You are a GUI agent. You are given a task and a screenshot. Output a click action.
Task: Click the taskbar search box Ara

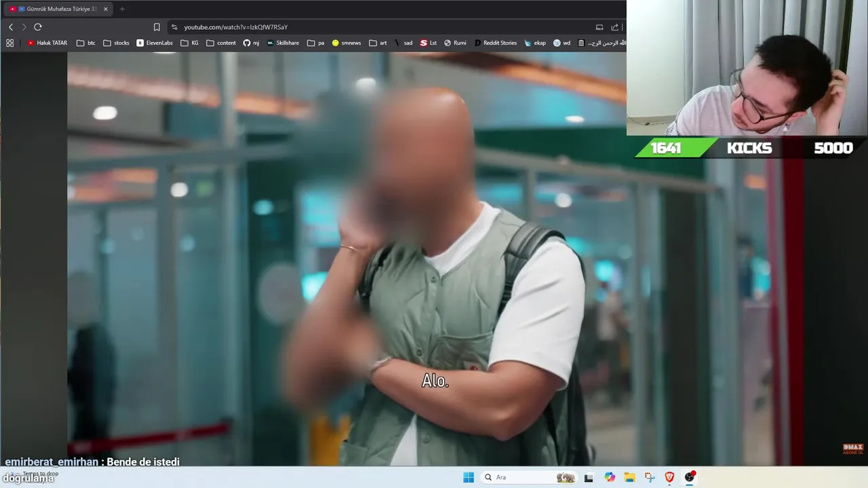point(529,477)
